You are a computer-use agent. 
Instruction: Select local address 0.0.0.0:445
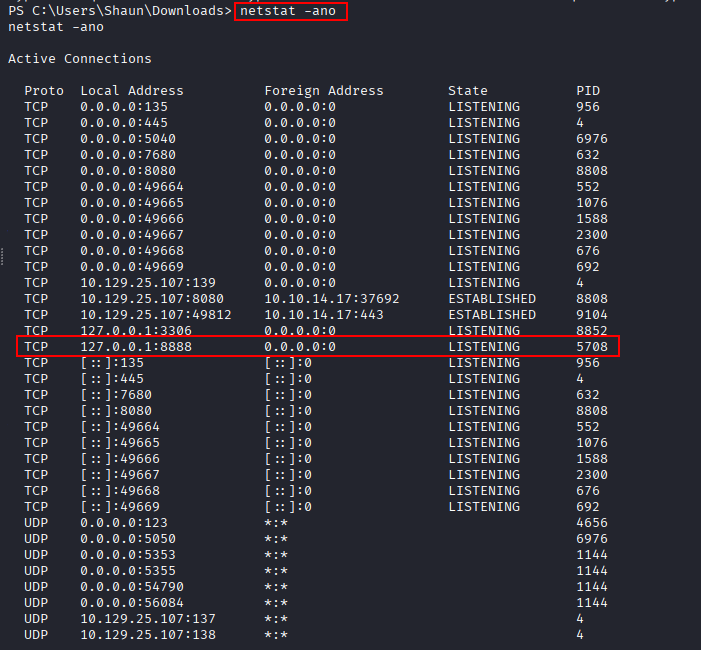(x=124, y=123)
